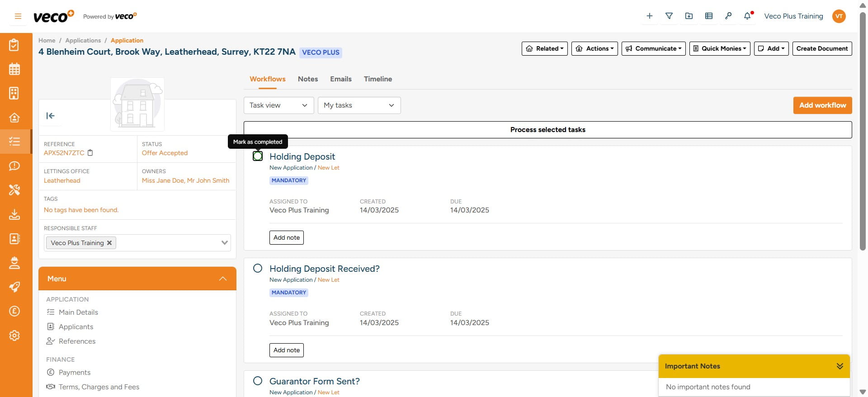Click Add workflow button
The image size is (868, 397).
tap(823, 105)
